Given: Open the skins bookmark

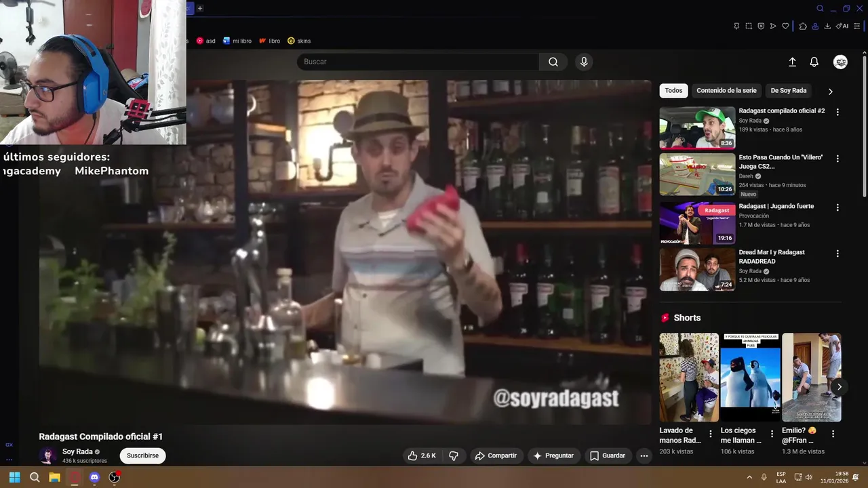Looking at the screenshot, I should tap(299, 41).
